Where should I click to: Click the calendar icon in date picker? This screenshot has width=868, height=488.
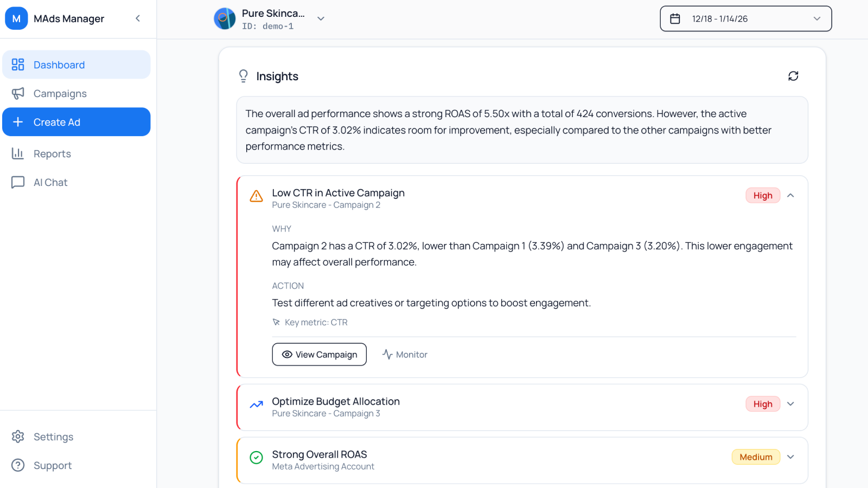pos(675,18)
